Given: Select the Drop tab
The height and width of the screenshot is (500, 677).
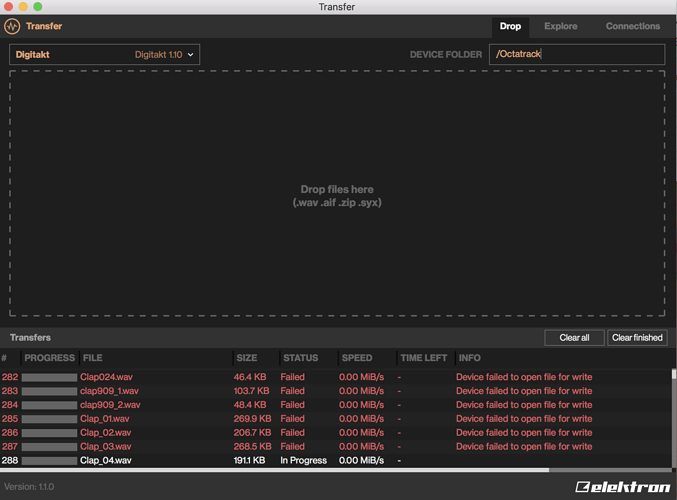Looking at the screenshot, I should pos(510,27).
